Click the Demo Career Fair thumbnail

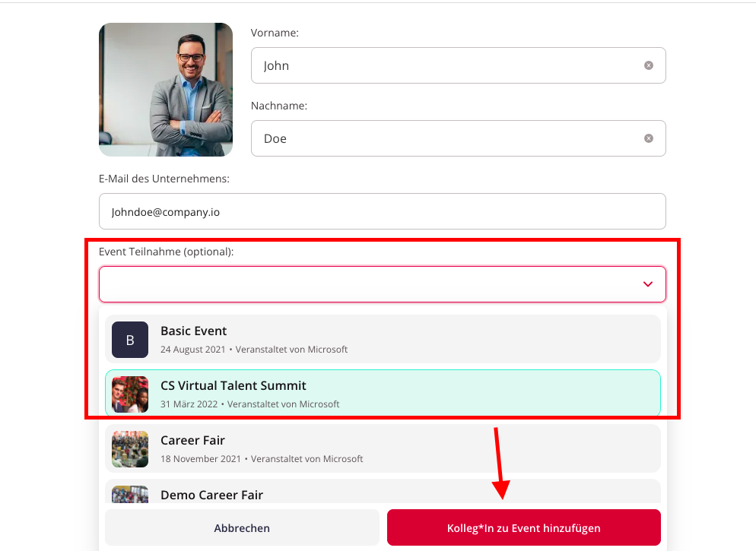(x=130, y=494)
